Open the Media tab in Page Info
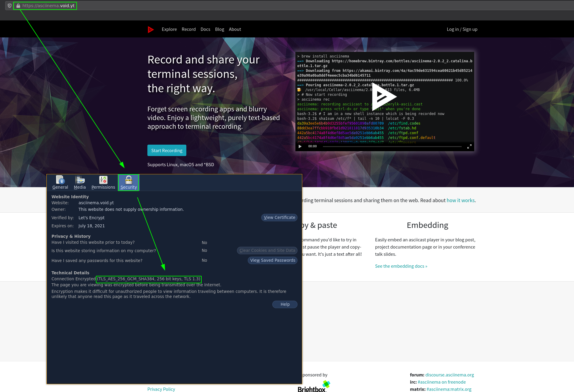 (x=80, y=182)
